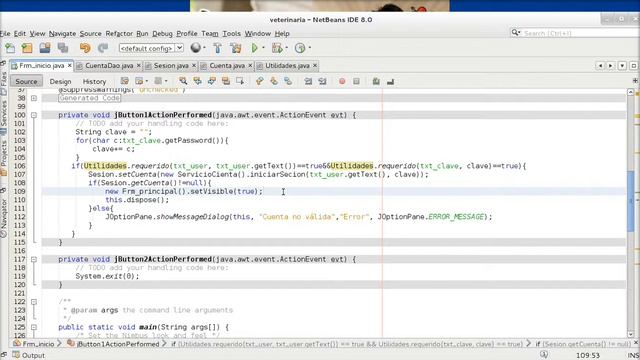Image resolution: width=640 pixels, height=360 pixels.
Task: Open the Tools menu
Action: click(x=231, y=33)
